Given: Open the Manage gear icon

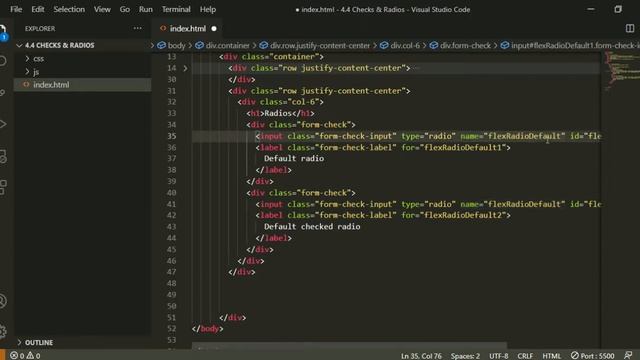Looking at the screenshot, I should 2,331.
